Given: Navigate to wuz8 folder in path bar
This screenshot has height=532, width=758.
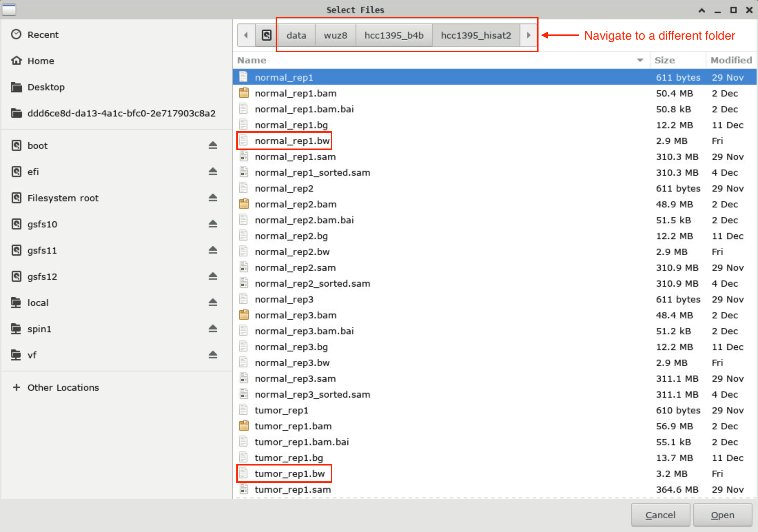Looking at the screenshot, I should pyautogui.click(x=335, y=35).
